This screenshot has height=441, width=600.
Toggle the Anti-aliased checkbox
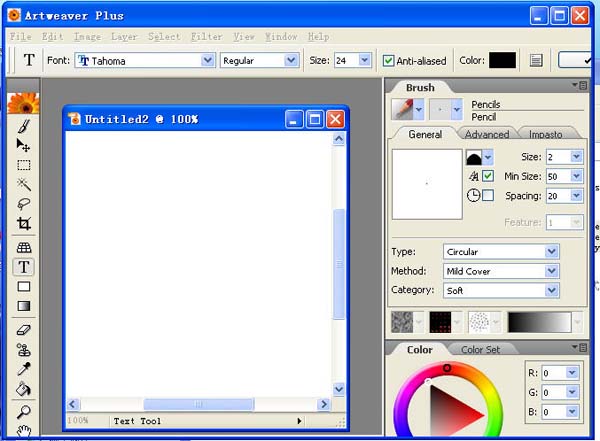point(388,60)
